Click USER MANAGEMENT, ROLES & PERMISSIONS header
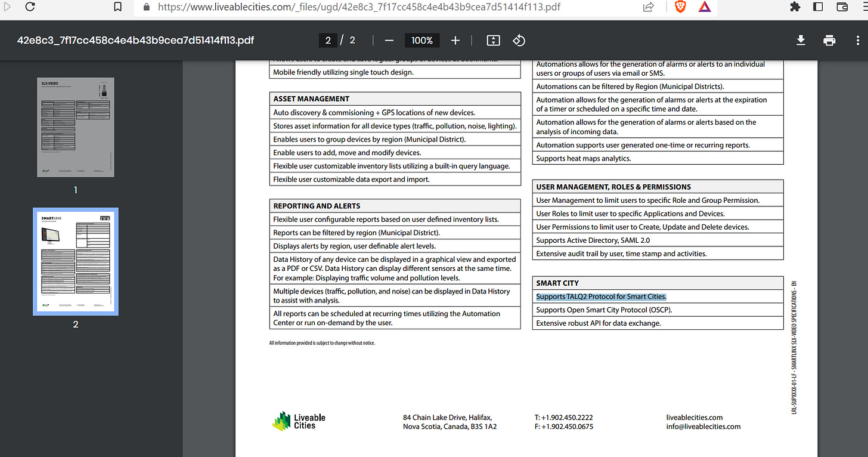The image size is (868, 457). click(658, 187)
